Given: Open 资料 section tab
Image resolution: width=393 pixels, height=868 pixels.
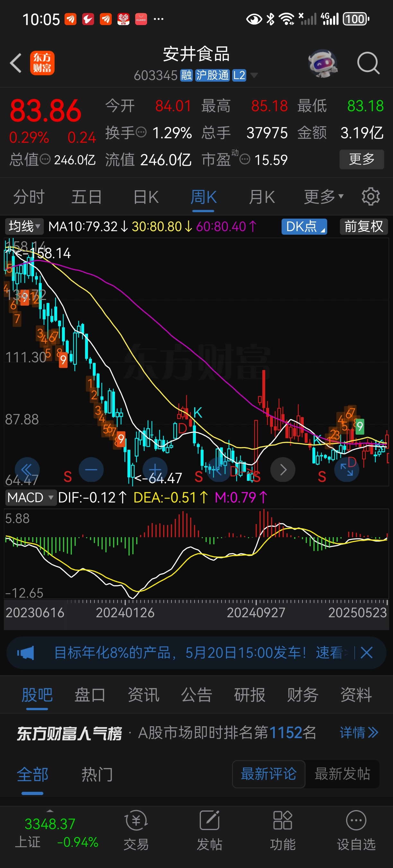Looking at the screenshot, I should coord(356,695).
